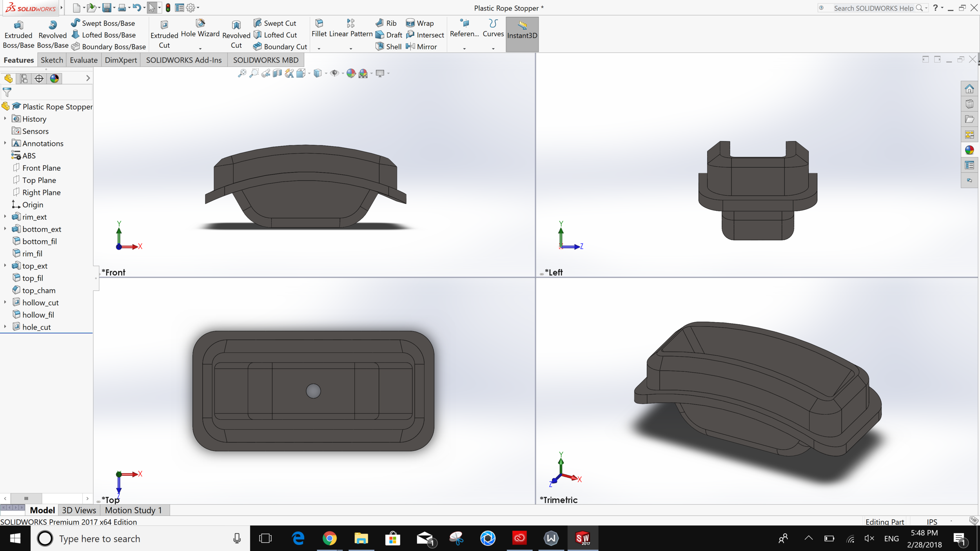Open the Fillet dropdown arrow
This screenshot has width=980, height=551.
point(319,49)
